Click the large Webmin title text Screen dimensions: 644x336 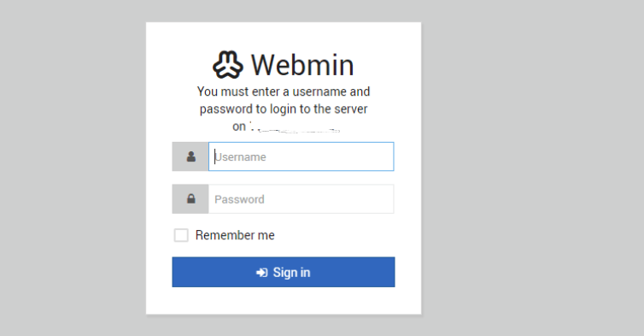pyautogui.click(x=302, y=65)
